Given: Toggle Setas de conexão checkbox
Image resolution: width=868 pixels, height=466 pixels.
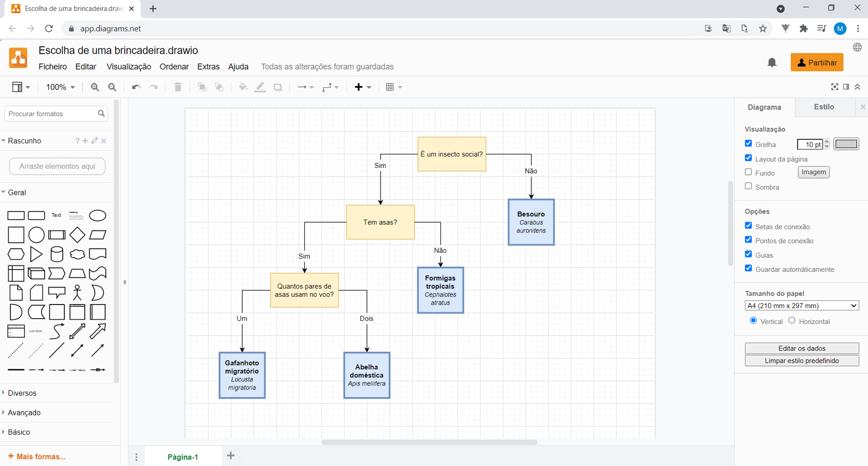Looking at the screenshot, I should pos(749,225).
